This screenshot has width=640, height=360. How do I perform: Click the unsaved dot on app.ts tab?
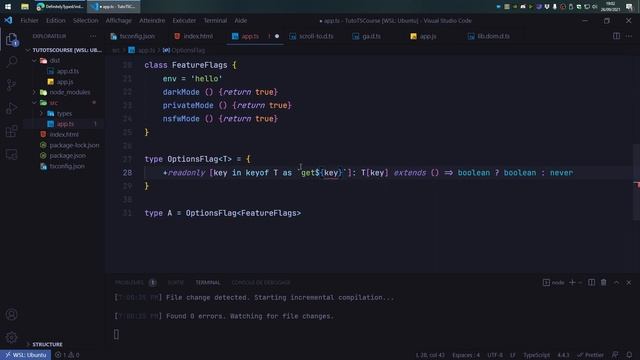[x=277, y=36]
